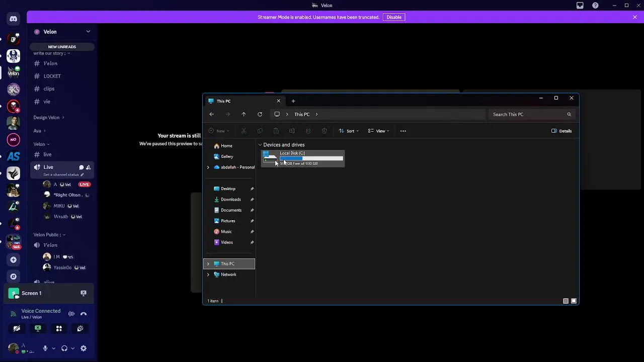
Task: Switch Explorer to large thumbnails view
Action: pyautogui.click(x=574, y=301)
